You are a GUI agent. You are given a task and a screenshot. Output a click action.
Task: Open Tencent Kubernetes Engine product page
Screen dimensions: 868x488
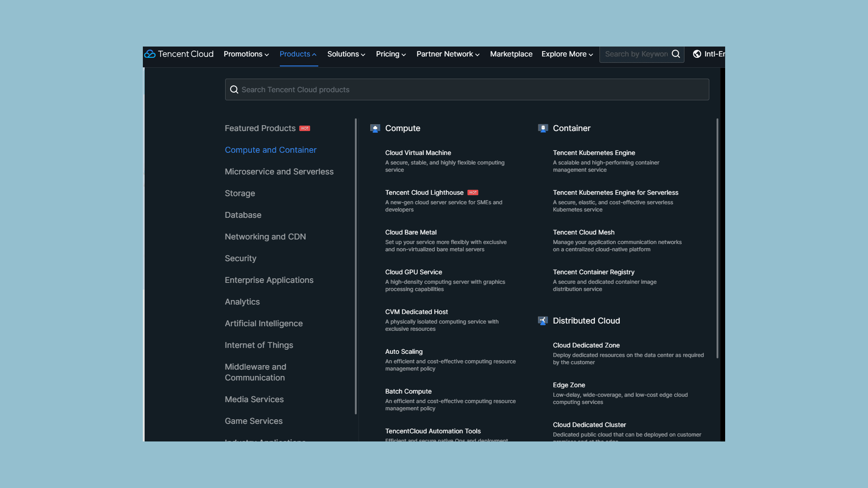click(594, 153)
